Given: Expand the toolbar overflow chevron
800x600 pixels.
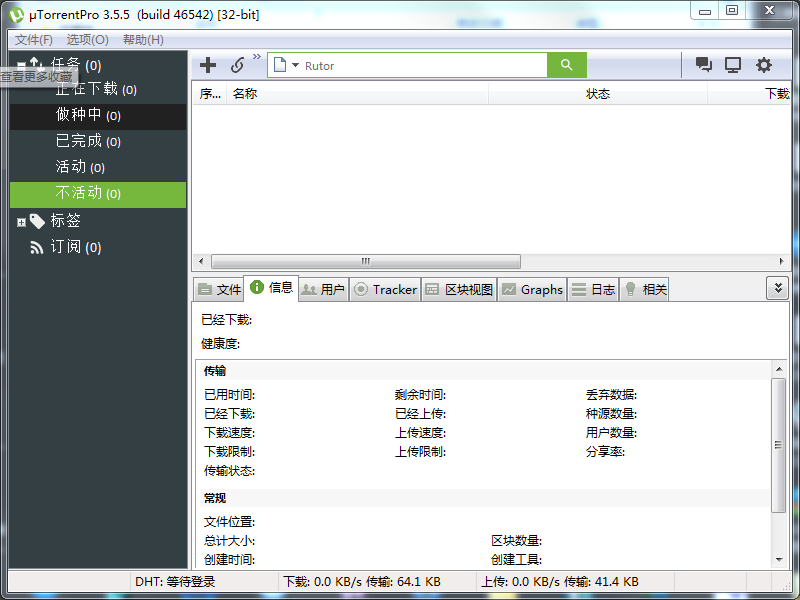Looking at the screenshot, I should click(257, 56).
